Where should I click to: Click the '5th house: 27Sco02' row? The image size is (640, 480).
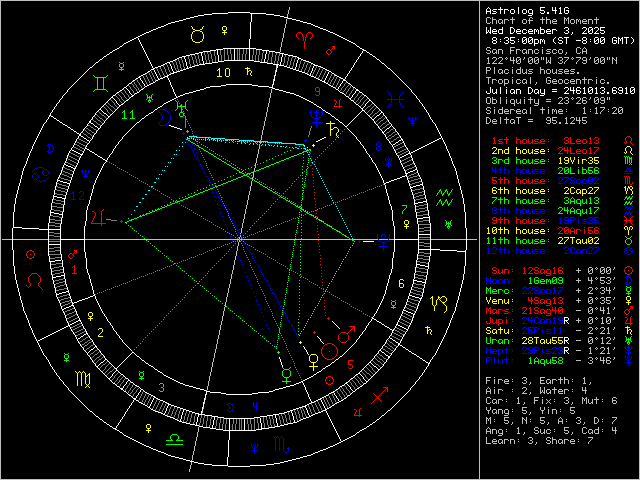pyautogui.click(x=545, y=181)
